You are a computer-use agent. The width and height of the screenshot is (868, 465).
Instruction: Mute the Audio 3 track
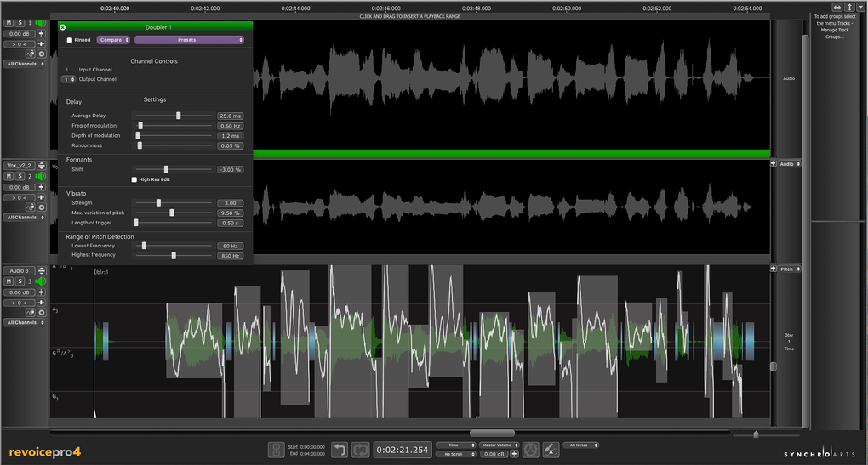tap(9, 281)
